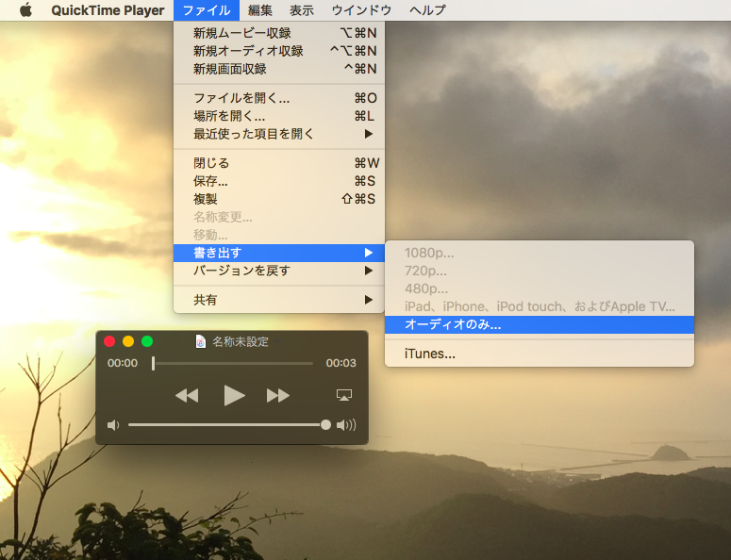Play the audio recording
The height and width of the screenshot is (560, 731).
(x=234, y=396)
